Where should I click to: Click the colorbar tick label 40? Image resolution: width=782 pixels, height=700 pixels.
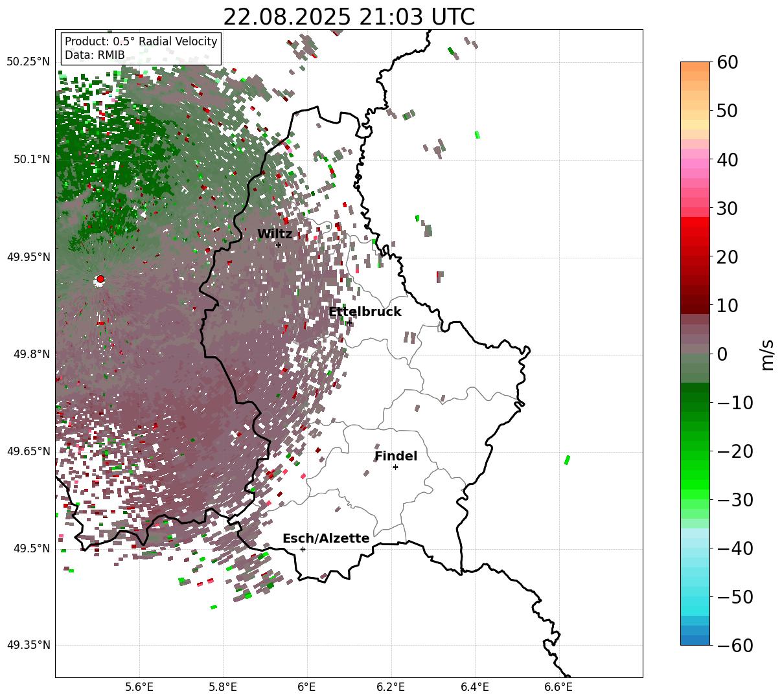point(728,159)
